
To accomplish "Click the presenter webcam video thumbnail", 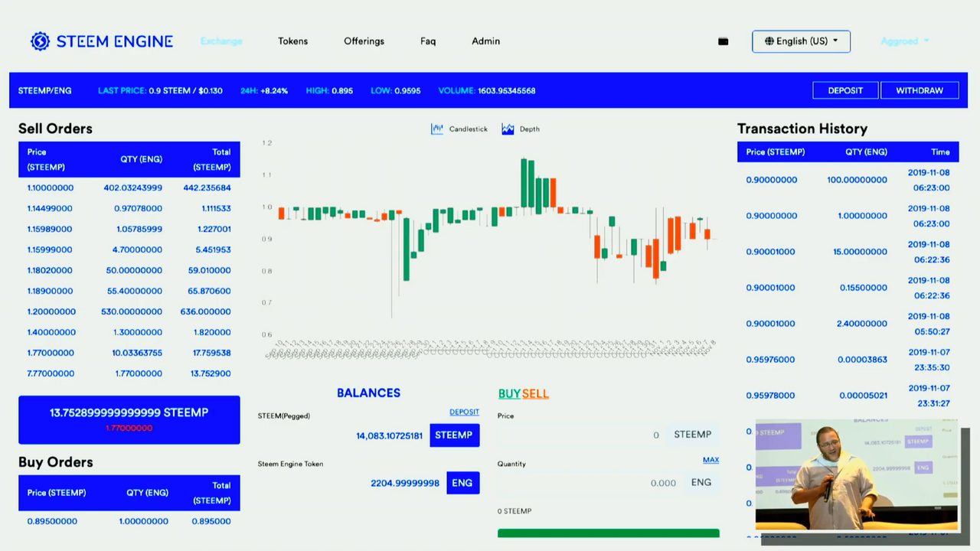I will tap(857, 474).
